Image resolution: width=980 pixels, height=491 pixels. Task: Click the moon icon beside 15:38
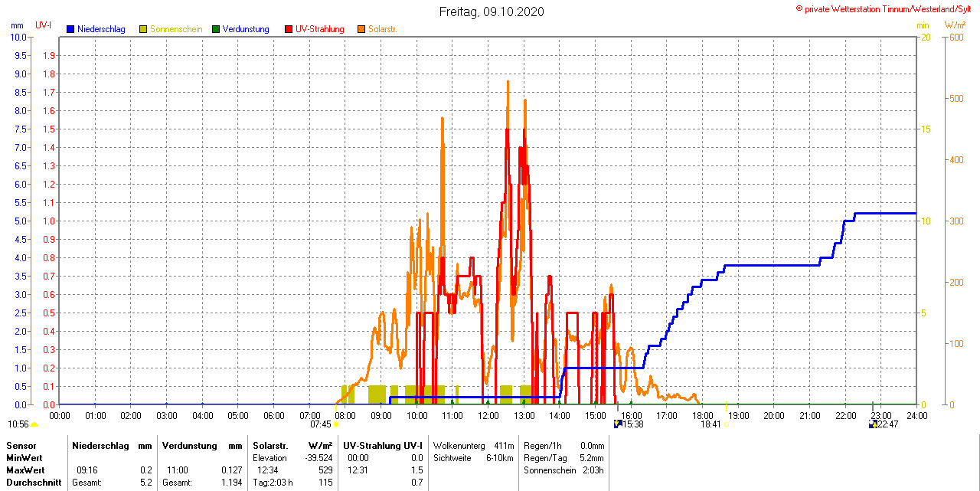pyautogui.click(x=618, y=424)
